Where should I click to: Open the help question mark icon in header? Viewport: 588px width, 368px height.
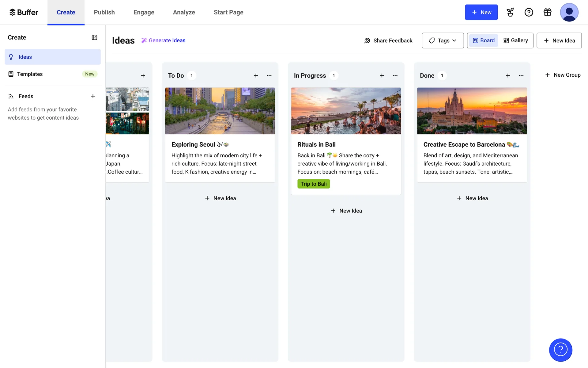coord(529,12)
